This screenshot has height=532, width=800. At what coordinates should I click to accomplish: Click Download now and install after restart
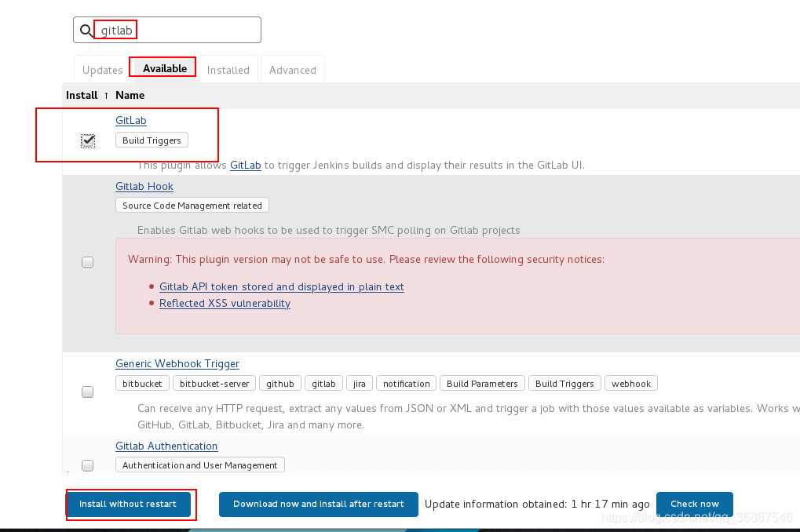[x=319, y=504]
